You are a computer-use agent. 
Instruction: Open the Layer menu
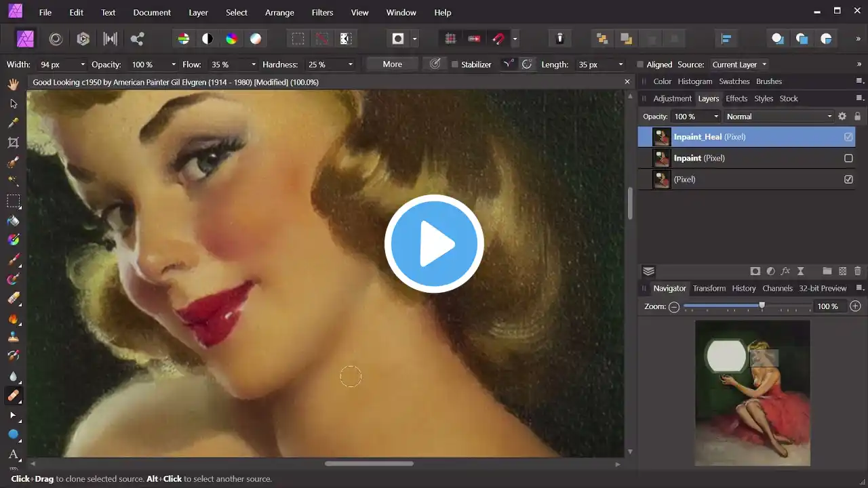pyautogui.click(x=198, y=12)
